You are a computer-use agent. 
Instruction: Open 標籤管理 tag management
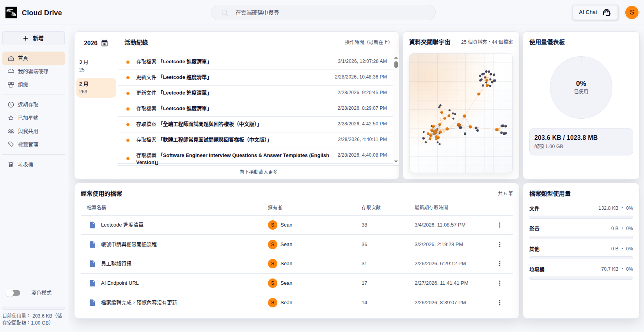click(34, 145)
